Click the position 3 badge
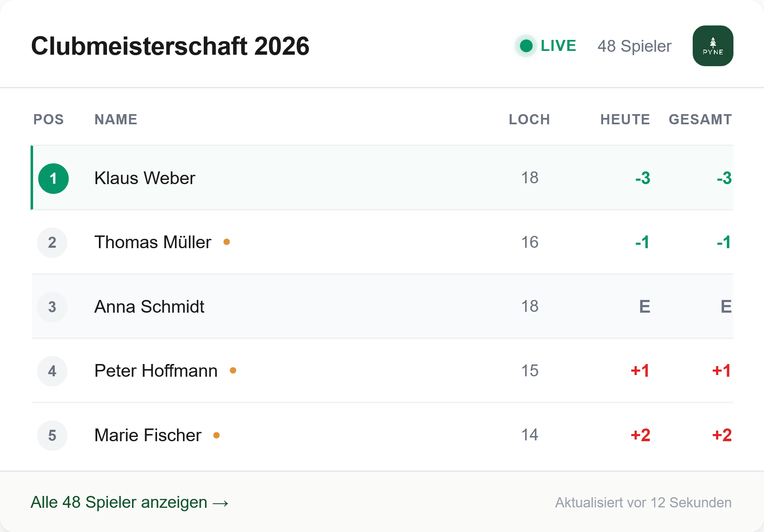This screenshot has height=532, width=764. point(52,307)
